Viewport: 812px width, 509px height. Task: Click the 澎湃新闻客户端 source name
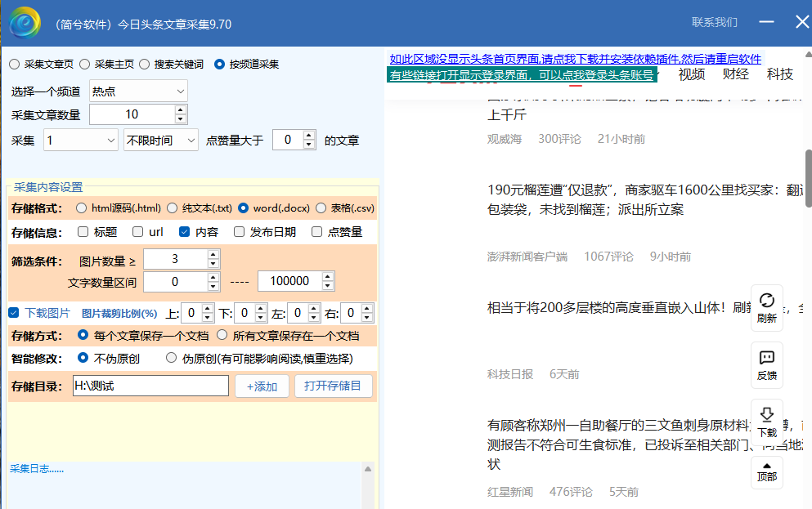527,257
